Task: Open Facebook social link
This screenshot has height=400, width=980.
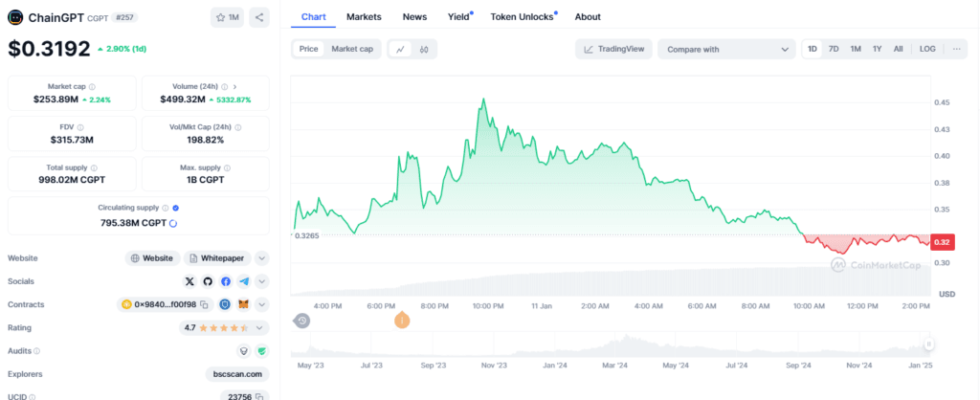Action: click(226, 281)
